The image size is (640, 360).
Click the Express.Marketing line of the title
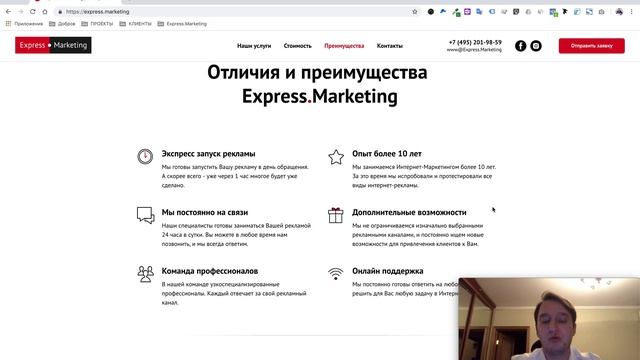[320, 97]
